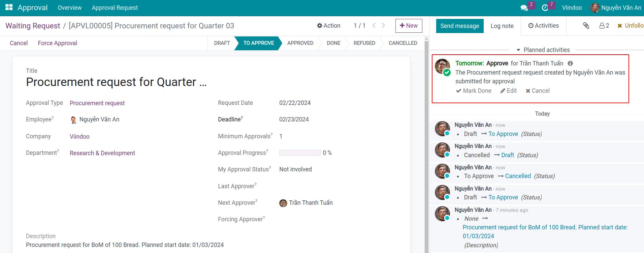Show followers count icon

click(x=604, y=26)
